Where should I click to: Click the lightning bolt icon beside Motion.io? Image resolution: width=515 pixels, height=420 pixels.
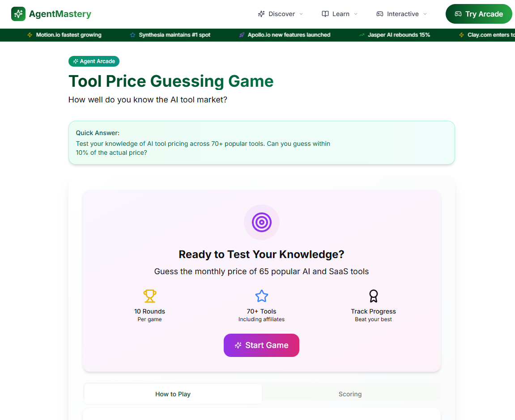tap(30, 35)
